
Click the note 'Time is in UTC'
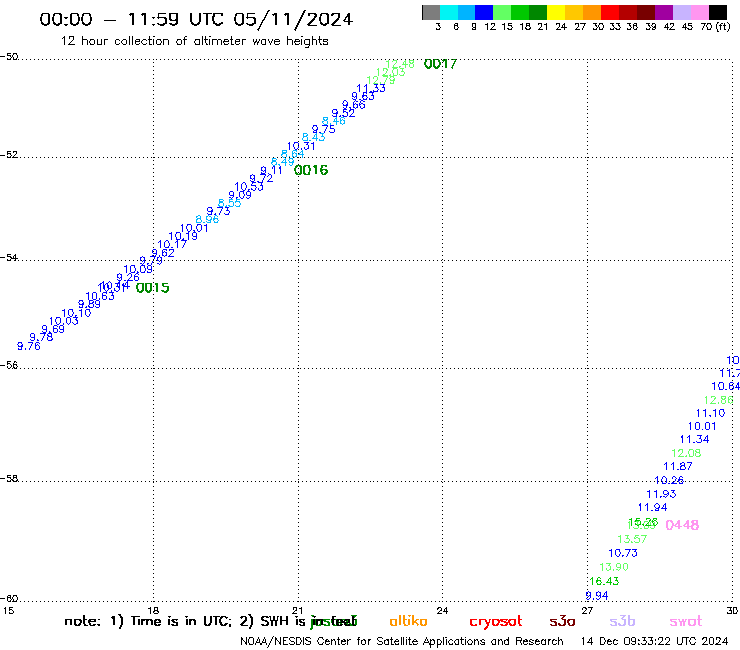point(181,621)
